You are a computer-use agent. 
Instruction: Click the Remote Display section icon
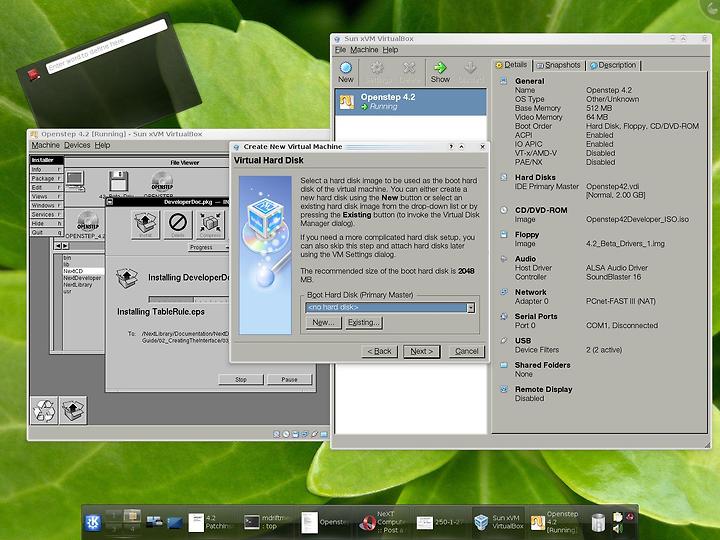pos(504,389)
